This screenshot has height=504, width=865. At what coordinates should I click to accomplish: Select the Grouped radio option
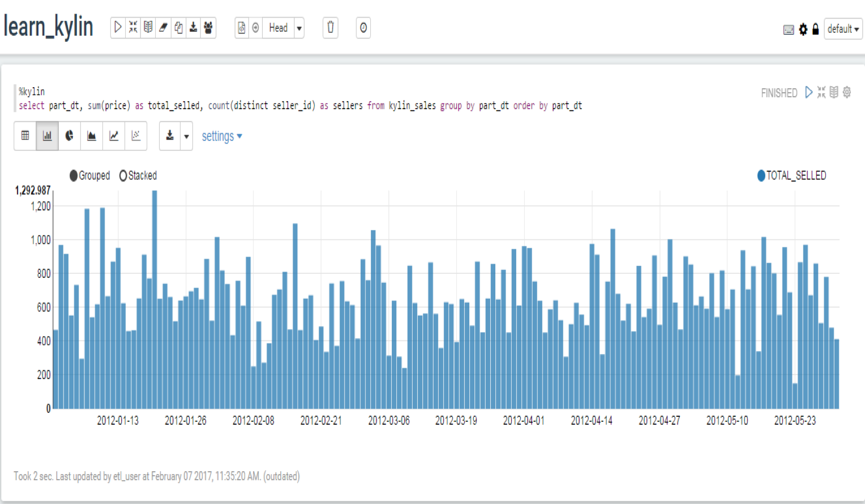pos(74,176)
